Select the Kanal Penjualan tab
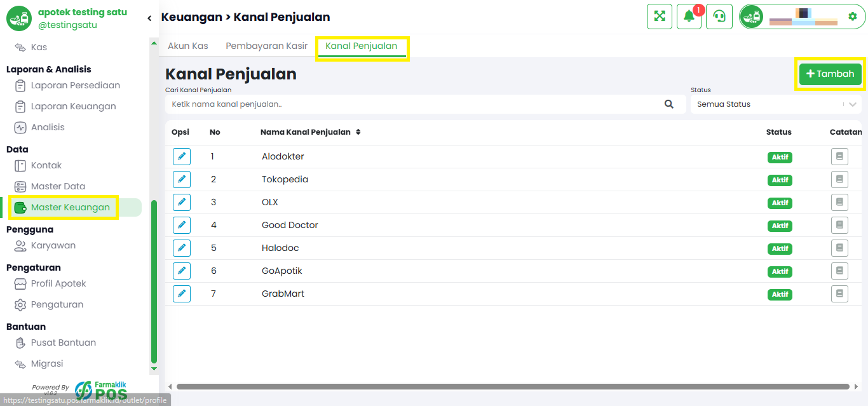This screenshot has width=868, height=406. point(362,46)
